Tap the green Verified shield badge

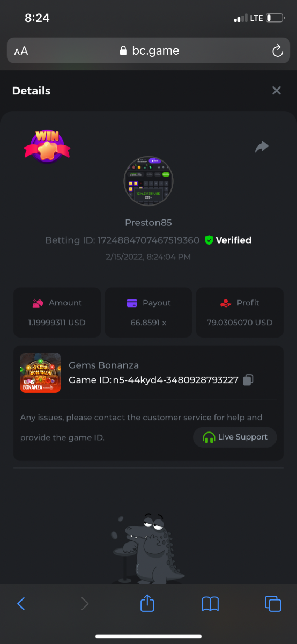[x=209, y=240]
